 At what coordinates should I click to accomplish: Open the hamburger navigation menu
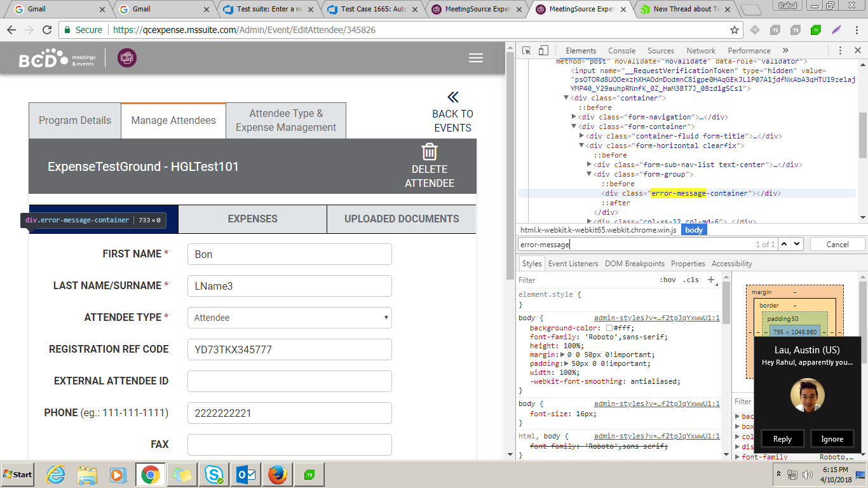point(475,58)
